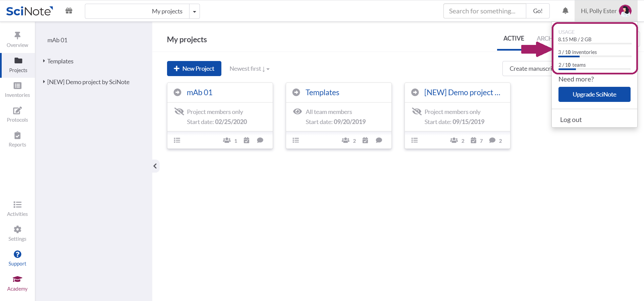Open Reports in sidebar
The width and height of the screenshot is (644, 301).
pos(17,139)
